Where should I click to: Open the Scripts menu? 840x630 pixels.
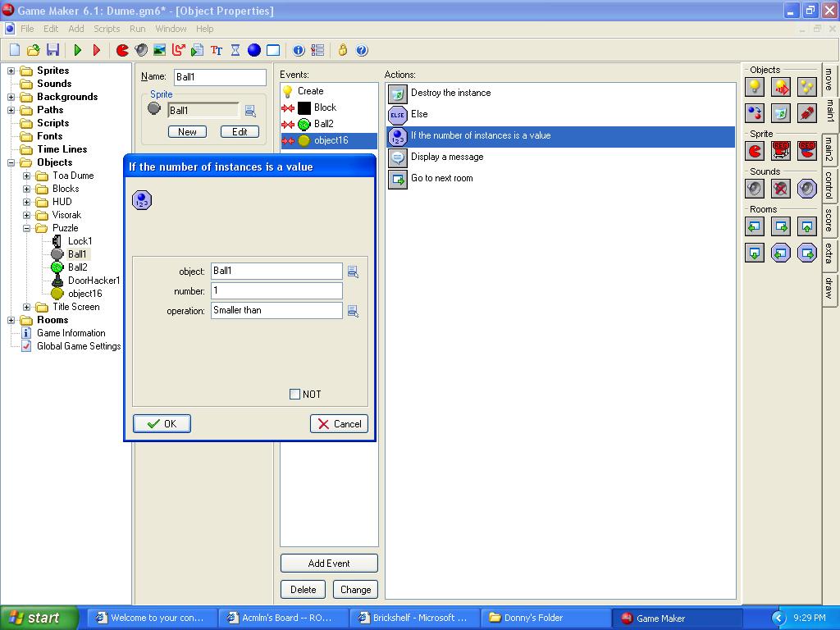(107, 29)
